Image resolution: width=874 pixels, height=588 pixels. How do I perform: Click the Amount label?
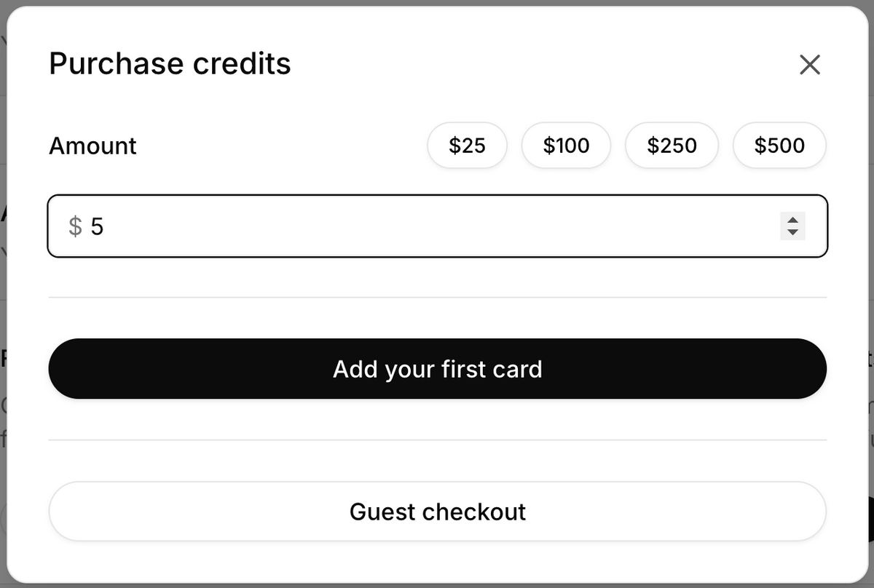click(x=92, y=146)
